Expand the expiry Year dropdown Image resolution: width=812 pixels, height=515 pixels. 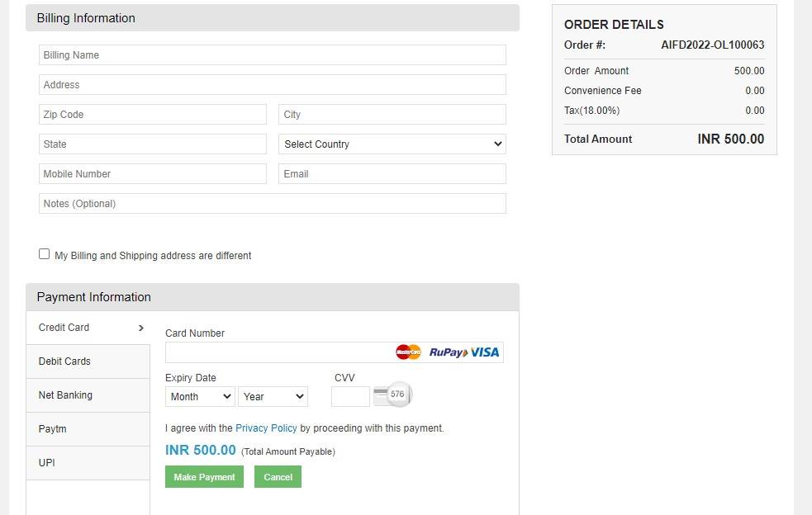click(273, 397)
